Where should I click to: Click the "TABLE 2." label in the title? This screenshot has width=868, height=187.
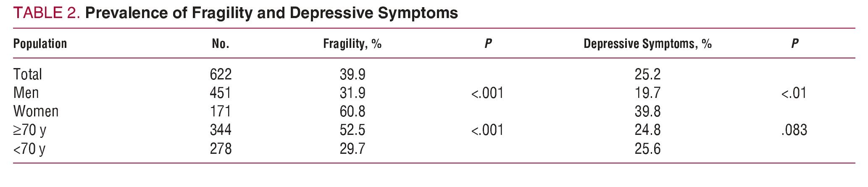(x=46, y=13)
